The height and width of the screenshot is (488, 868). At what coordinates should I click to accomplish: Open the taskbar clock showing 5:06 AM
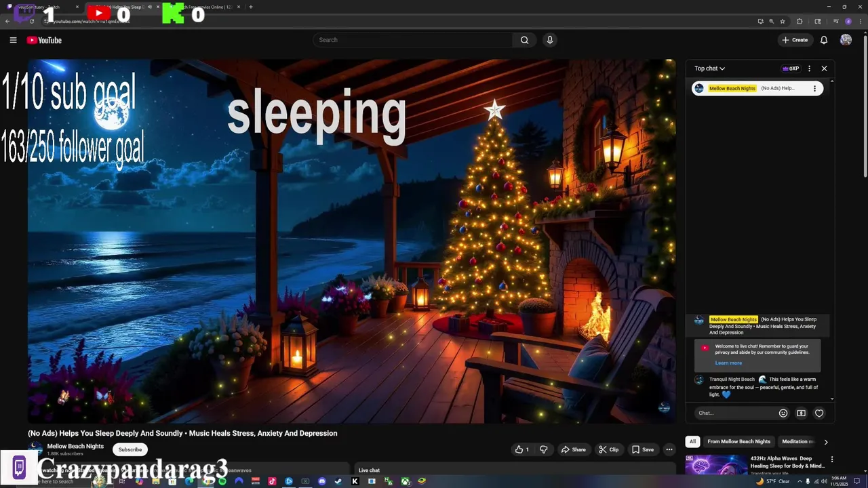839,481
